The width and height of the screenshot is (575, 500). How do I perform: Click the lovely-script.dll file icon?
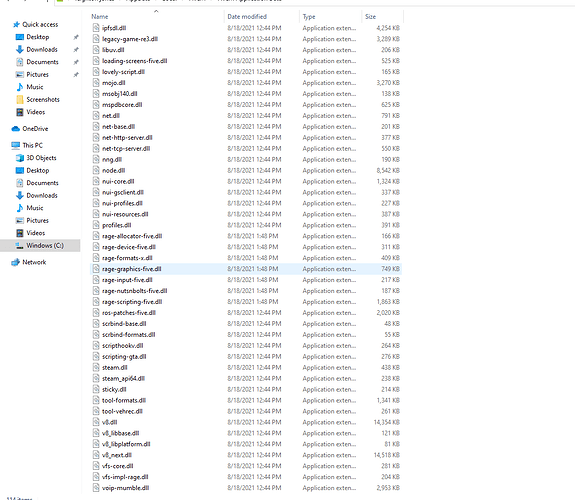pyautogui.click(x=96, y=72)
